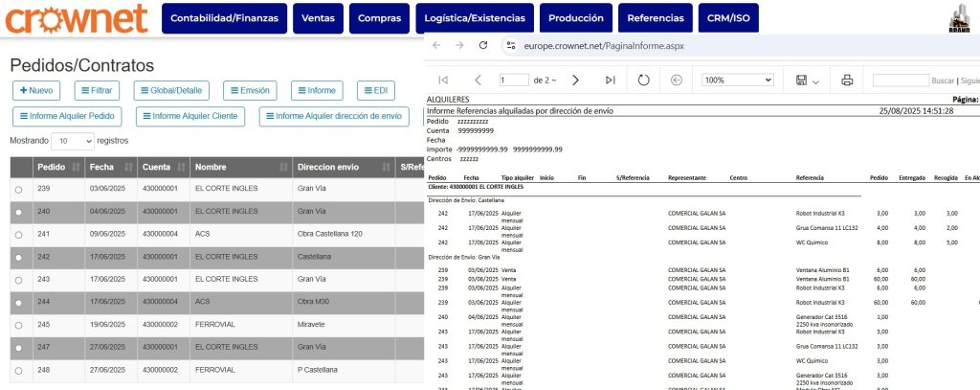Open Compras menu
Viewport: 980px width, 390px height.
[x=379, y=18]
